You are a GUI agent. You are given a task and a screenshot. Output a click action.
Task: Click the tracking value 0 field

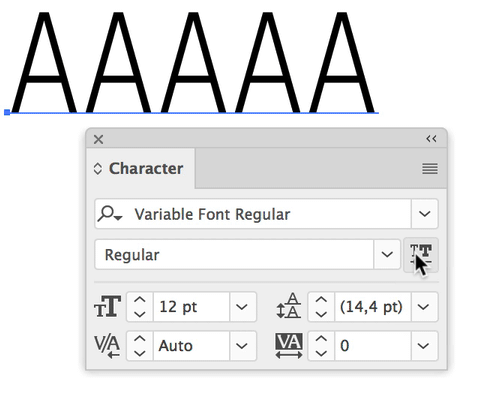click(x=373, y=346)
